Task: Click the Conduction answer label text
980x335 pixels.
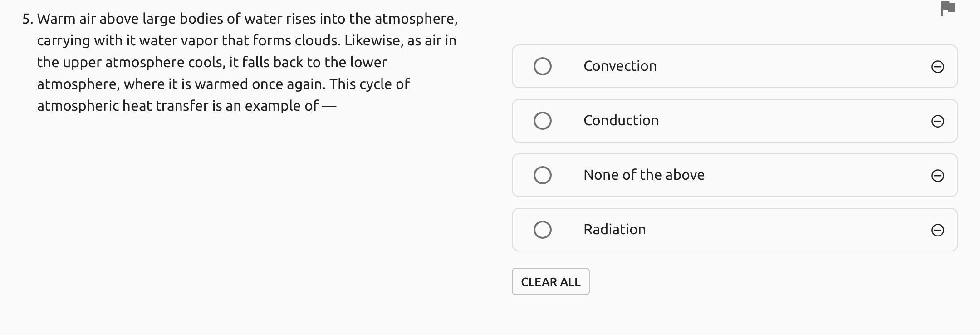Action: click(x=621, y=121)
